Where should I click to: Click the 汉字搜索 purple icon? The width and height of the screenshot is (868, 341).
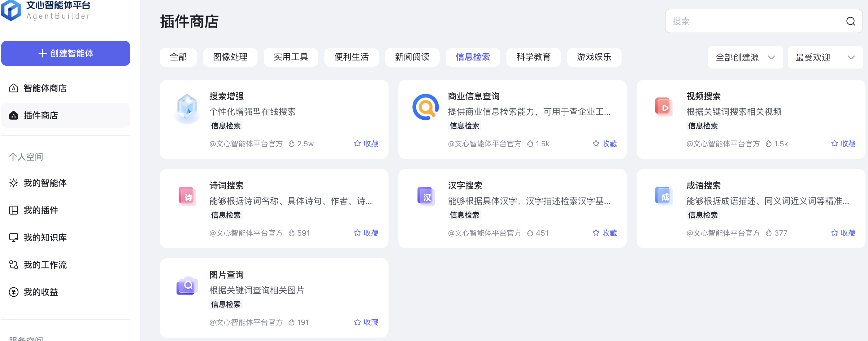426,196
